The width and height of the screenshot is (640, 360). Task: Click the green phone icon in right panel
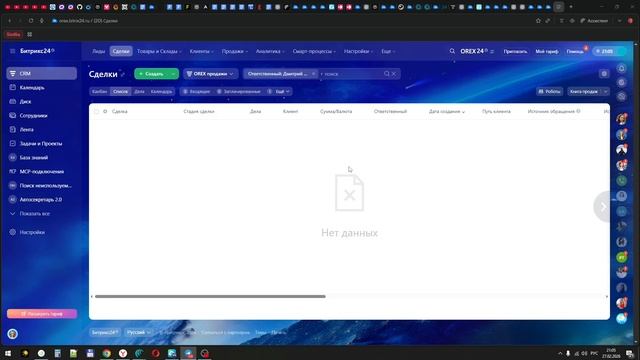621,180
